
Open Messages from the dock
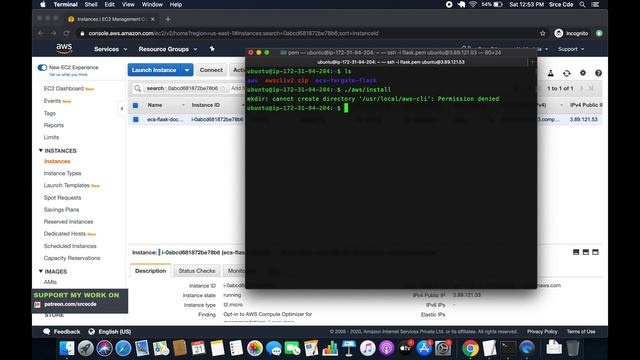pos(273,348)
